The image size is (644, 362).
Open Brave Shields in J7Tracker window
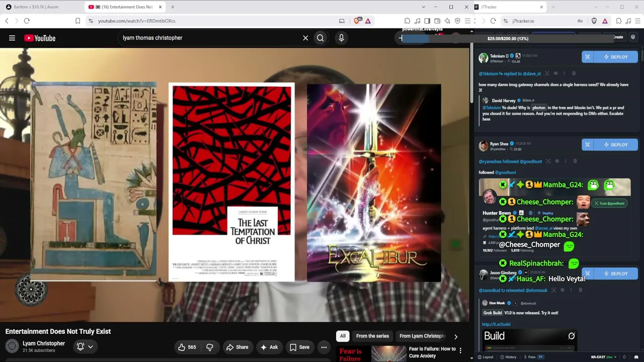point(594,21)
